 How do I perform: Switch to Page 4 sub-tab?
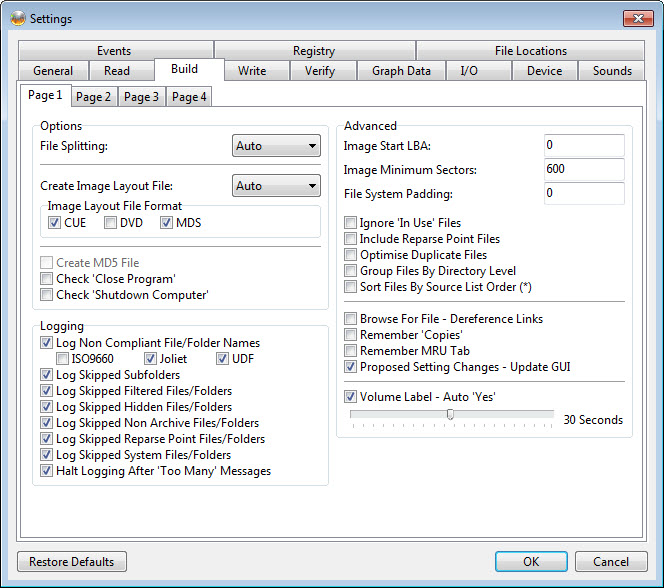click(189, 97)
